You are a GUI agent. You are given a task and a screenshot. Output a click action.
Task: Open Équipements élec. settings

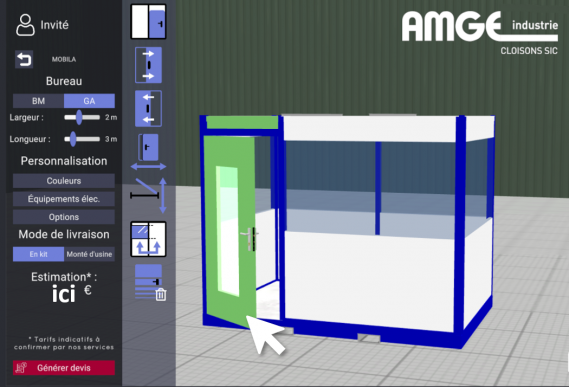coord(64,199)
